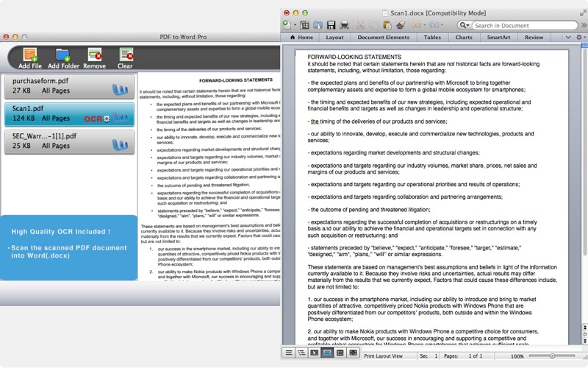Click the Redo arrow icon
This screenshot has width=588, height=368.
(x=434, y=25)
